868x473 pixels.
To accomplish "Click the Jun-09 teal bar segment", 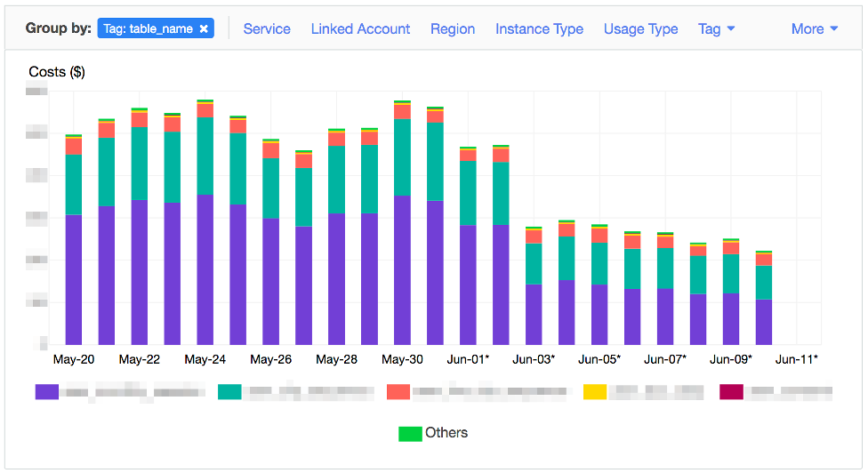I will 731,273.
